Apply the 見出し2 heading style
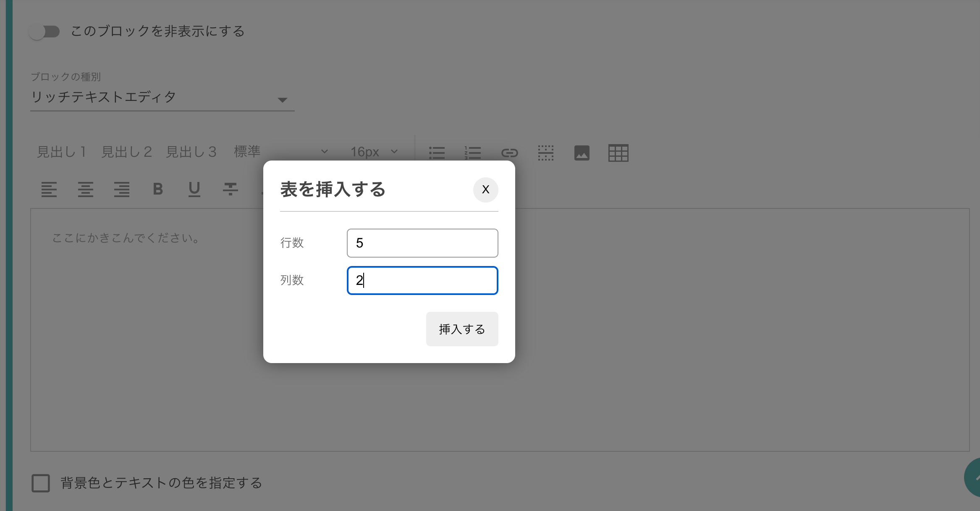The width and height of the screenshot is (980, 511). pyautogui.click(x=126, y=152)
